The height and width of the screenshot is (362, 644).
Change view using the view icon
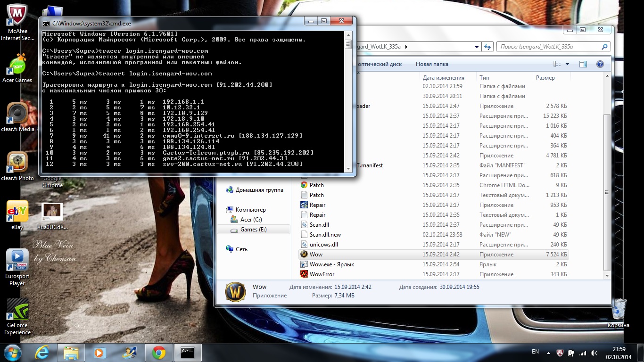click(557, 64)
